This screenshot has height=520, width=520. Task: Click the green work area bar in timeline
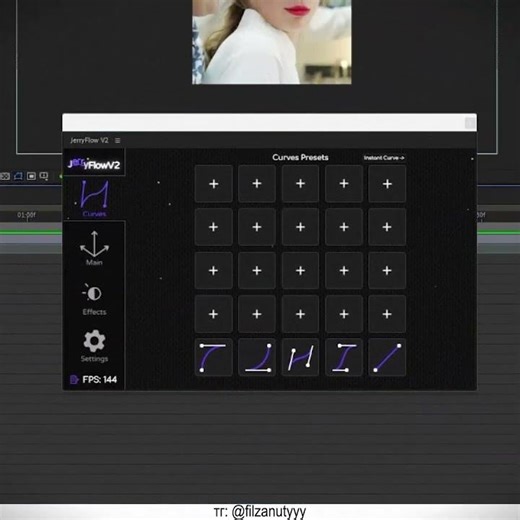coord(31,232)
